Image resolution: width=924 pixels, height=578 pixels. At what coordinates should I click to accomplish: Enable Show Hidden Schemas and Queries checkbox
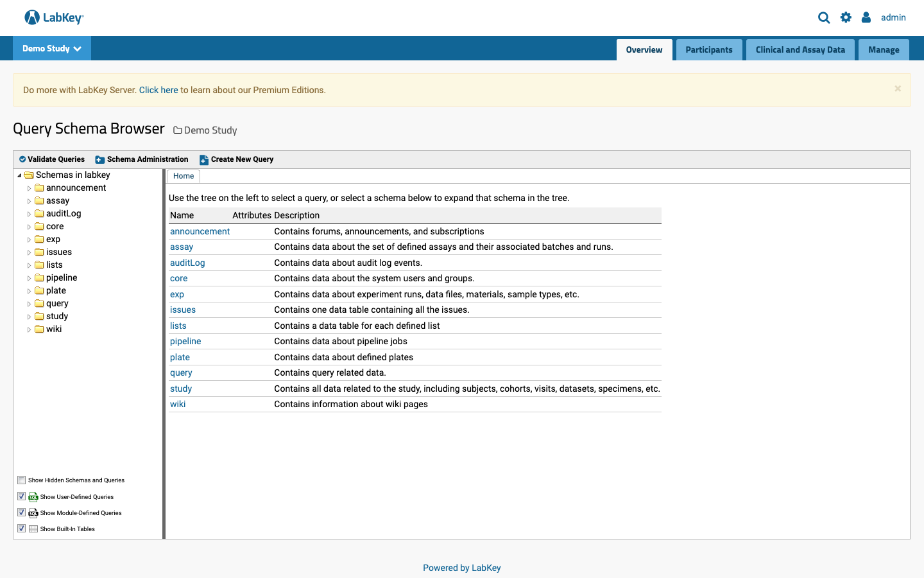point(22,480)
